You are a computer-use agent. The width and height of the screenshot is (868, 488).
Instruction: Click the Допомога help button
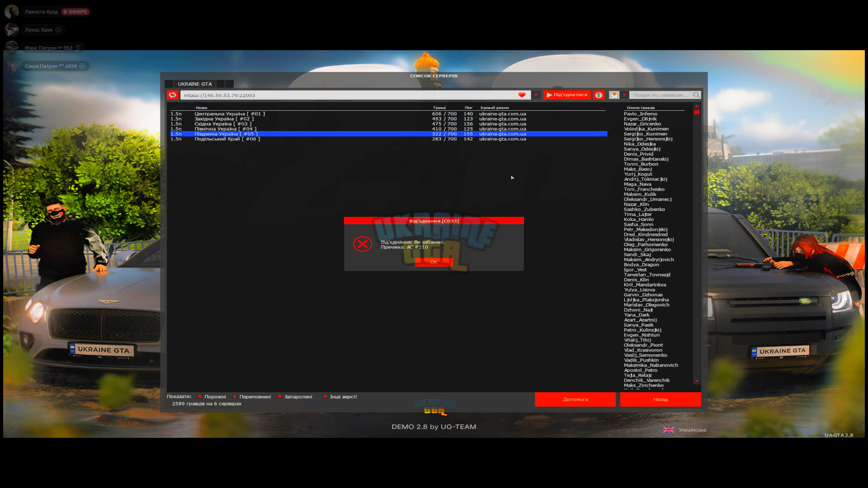[575, 399]
